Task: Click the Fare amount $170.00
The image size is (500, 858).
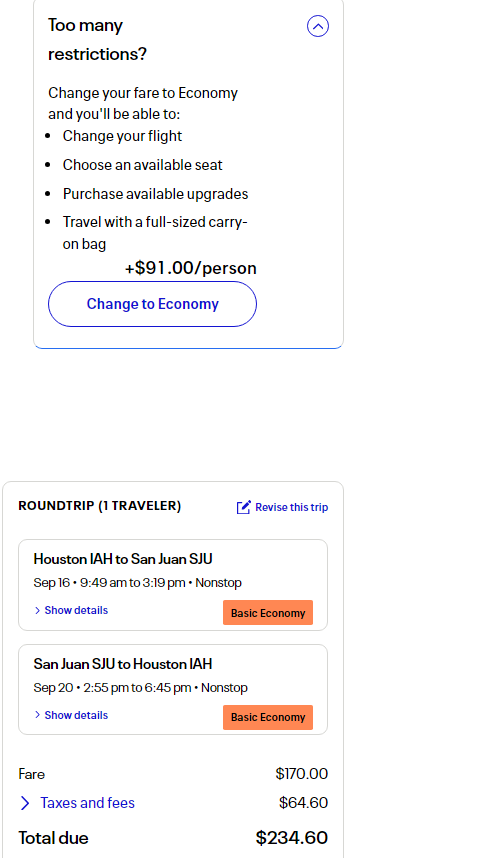Action: (x=301, y=774)
